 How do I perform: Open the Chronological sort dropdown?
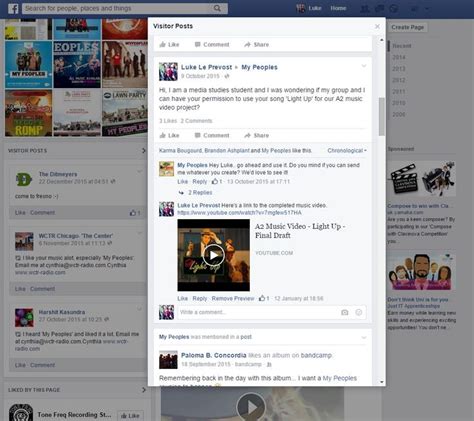[x=347, y=151]
